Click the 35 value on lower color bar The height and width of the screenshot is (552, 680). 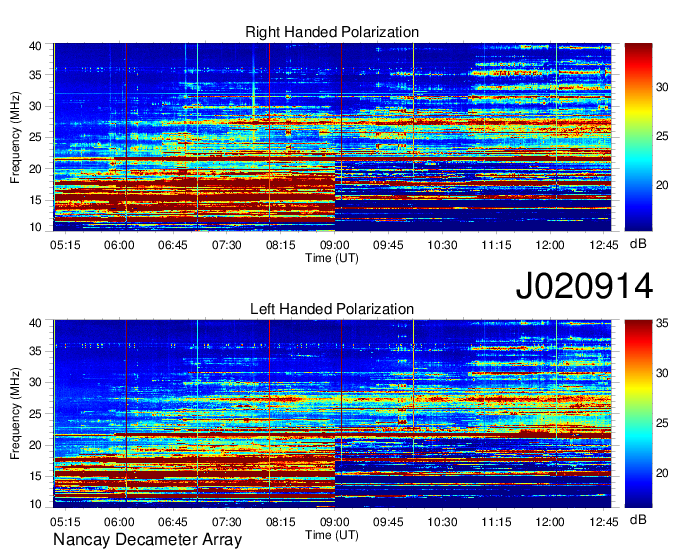pos(662,323)
